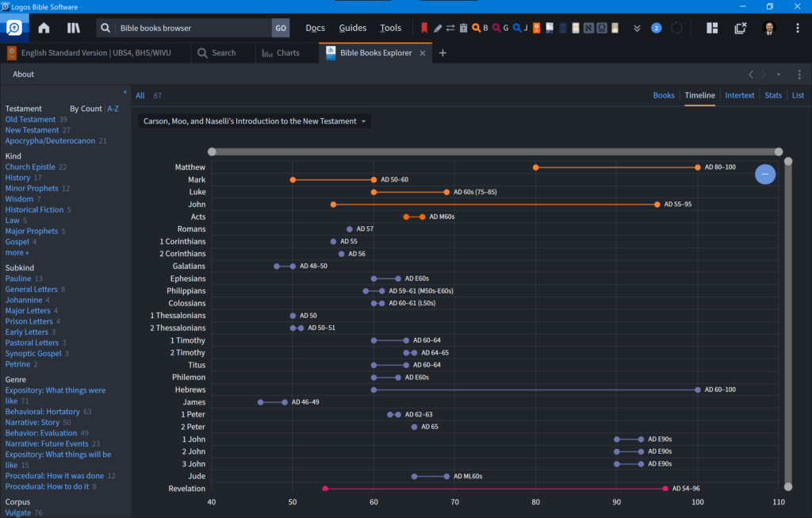This screenshot has width=812, height=518.
Task: Click the red bookmark toolbar icon
Action: (424, 28)
